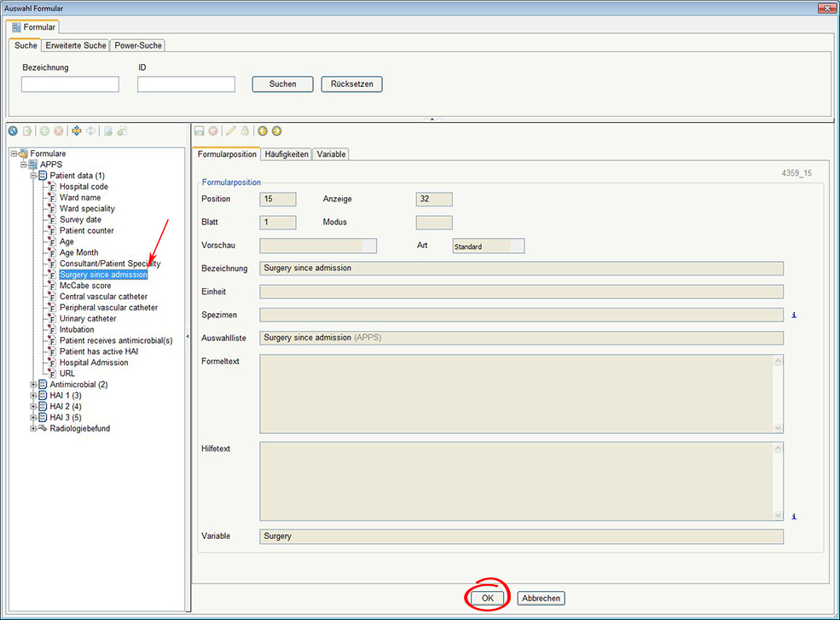The width and height of the screenshot is (840, 620).
Task: Select McCabe score in the tree
Action: click(85, 286)
